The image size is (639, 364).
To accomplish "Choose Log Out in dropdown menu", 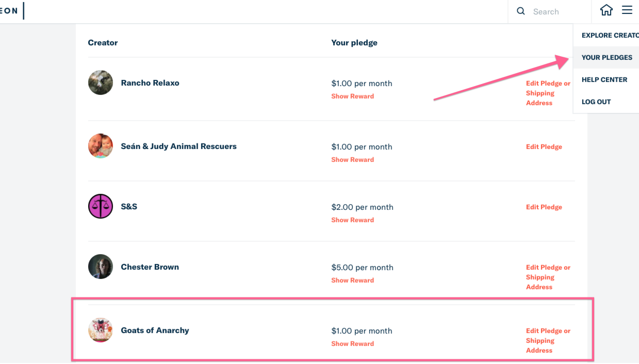I will point(596,102).
